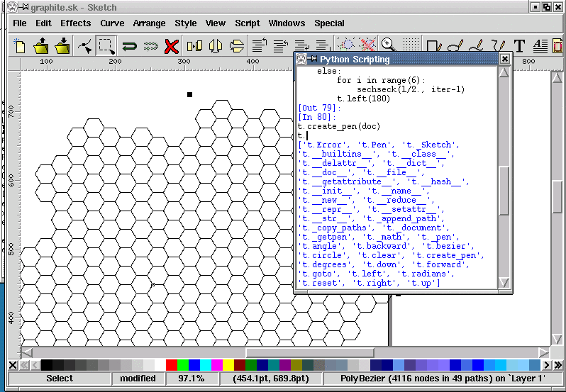Click the 'modified' status bar field
This screenshot has width=566, height=392.
138,379
